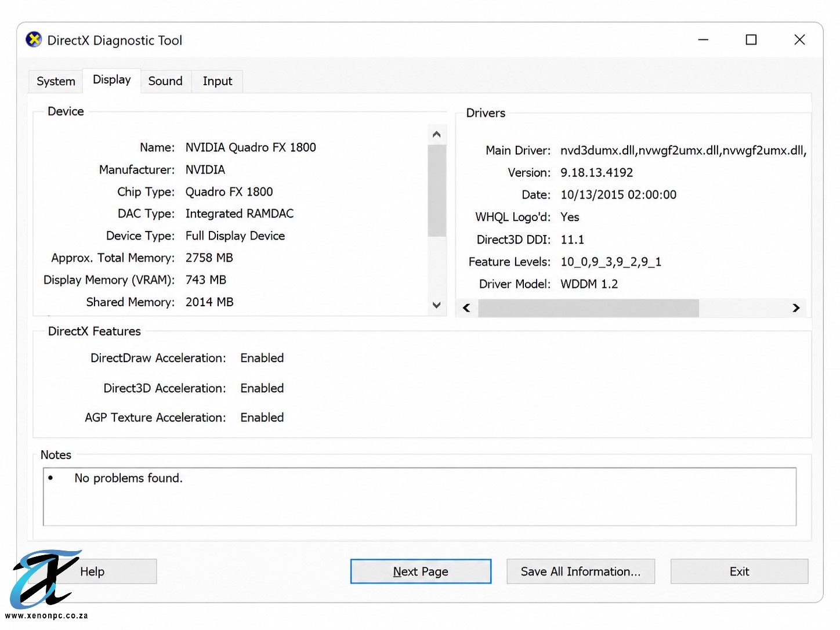Viewport: 840px width, 630px height.
Task: Close the DirectX Diagnostic Tool window
Action: click(799, 39)
